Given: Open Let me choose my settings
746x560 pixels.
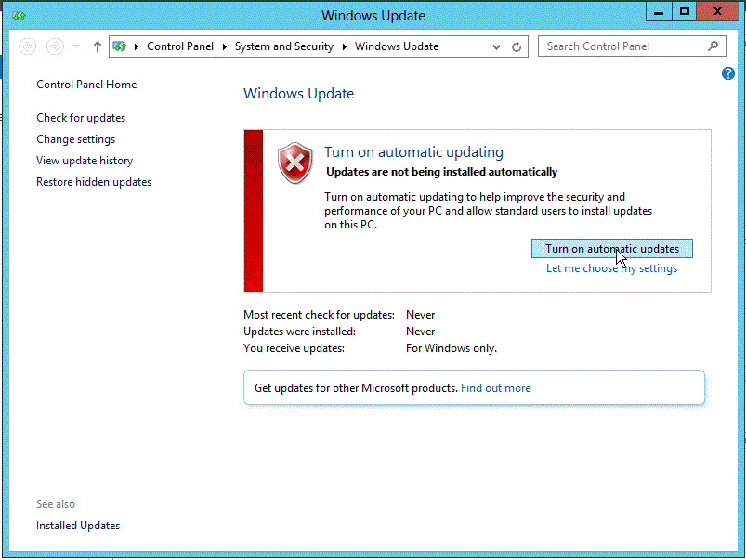Looking at the screenshot, I should pyautogui.click(x=611, y=267).
